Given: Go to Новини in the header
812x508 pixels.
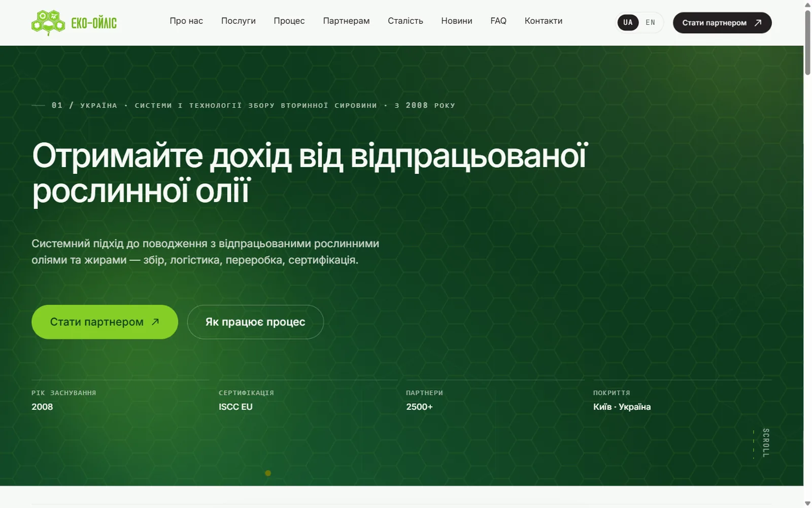Looking at the screenshot, I should (x=457, y=21).
